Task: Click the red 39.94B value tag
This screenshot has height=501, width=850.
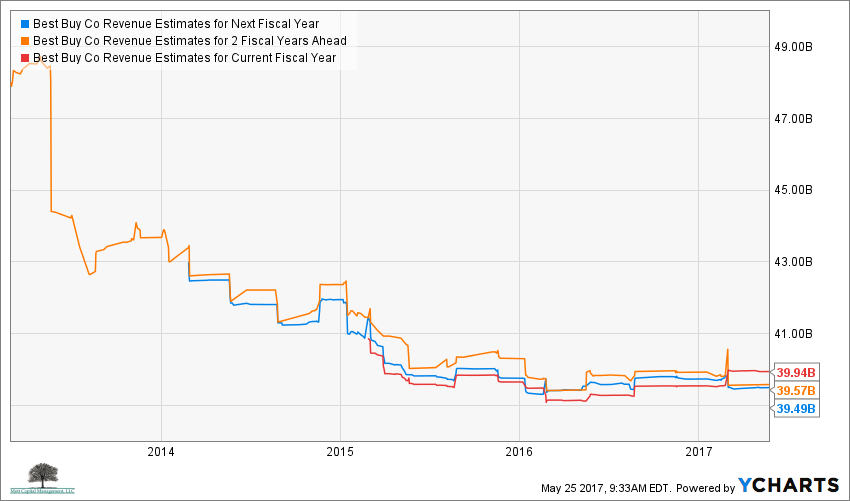Action: 797,371
